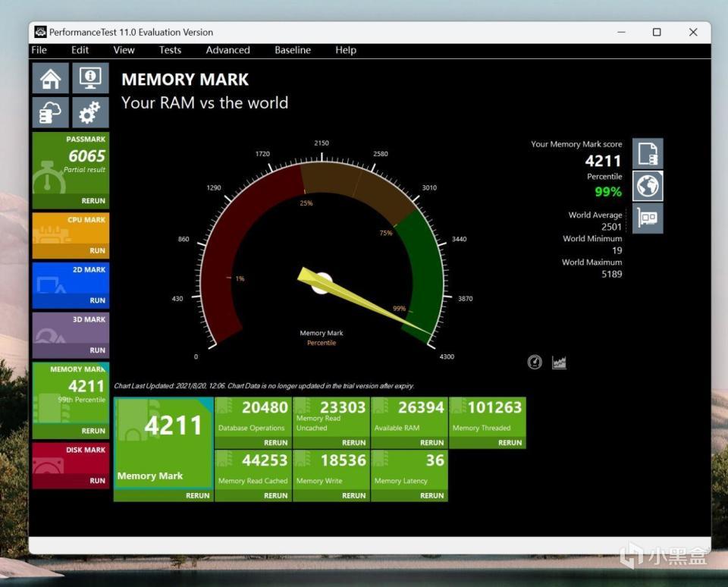
Task: Open the Edit menu
Action: (x=80, y=50)
